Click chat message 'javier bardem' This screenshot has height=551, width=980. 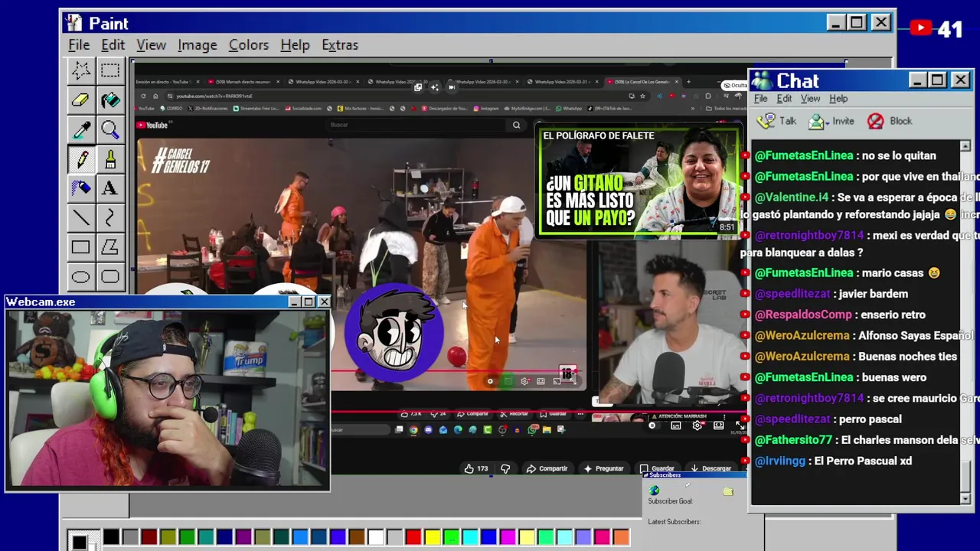(873, 294)
